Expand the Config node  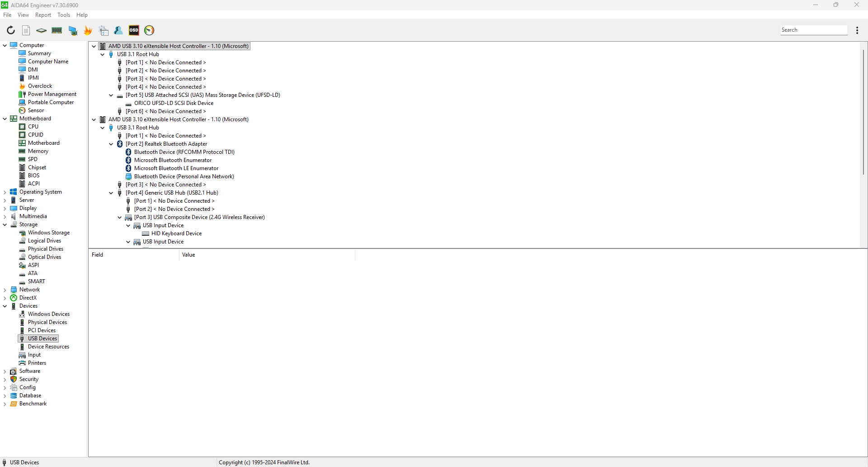tap(5, 387)
